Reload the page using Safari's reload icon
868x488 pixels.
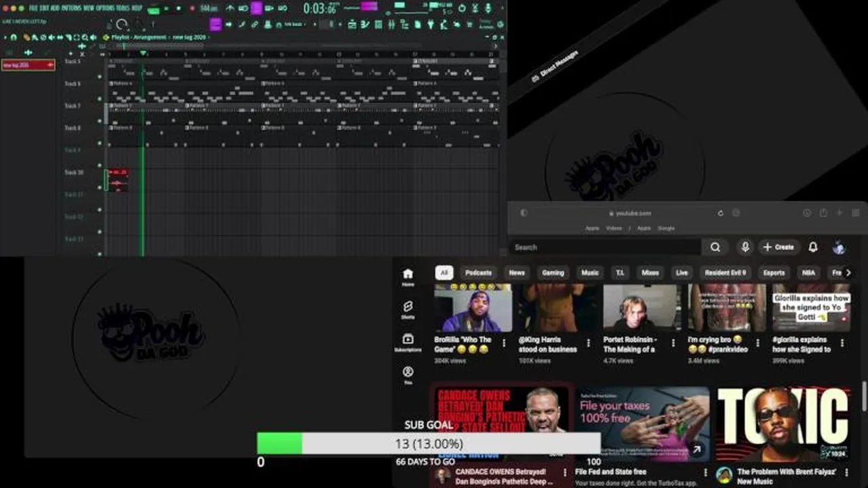coord(720,213)
